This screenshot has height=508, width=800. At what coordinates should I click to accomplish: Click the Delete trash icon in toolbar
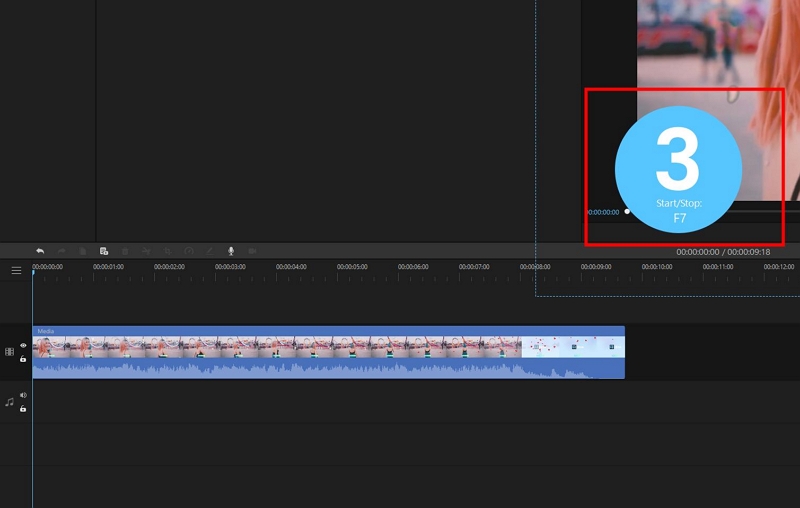pos(125,251)
